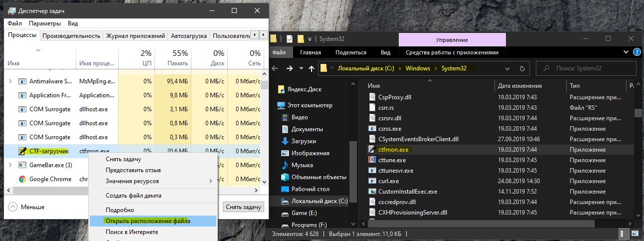The height and width of the screenshot is (241, 644).
Task: Open the Параметры menu in Task Manager
Action: pos(45,23)
